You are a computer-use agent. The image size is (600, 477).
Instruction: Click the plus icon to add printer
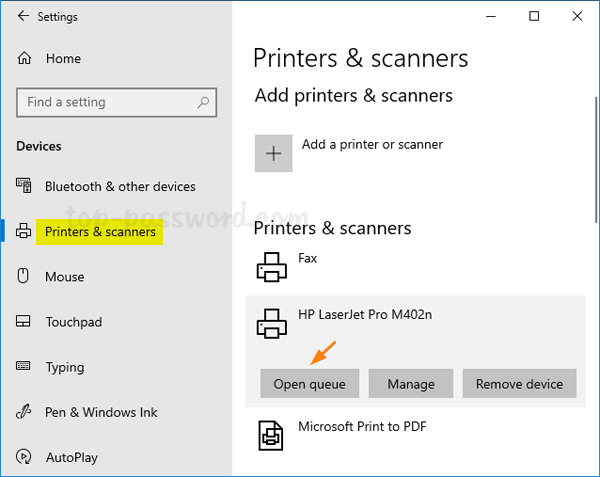point(274,153)
